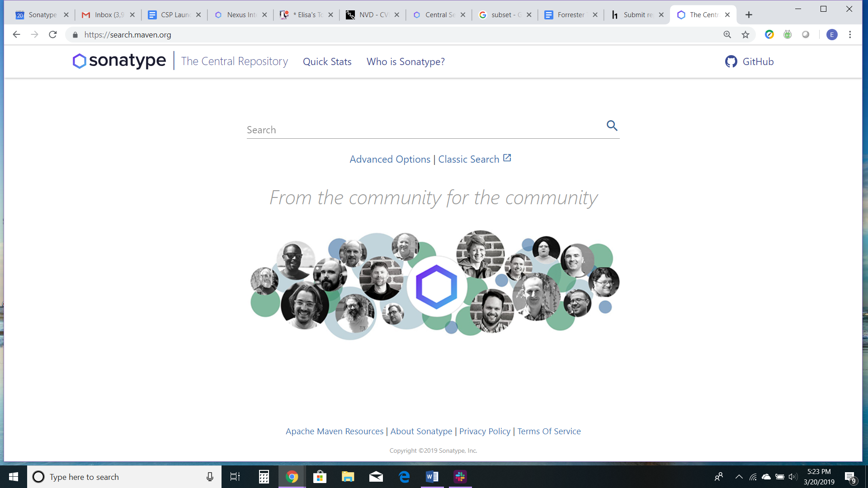Viewport: 868px width, 488px height.
Task: Click the Sonatype logo
Action: pyautogui.click(x=119, y=61)
